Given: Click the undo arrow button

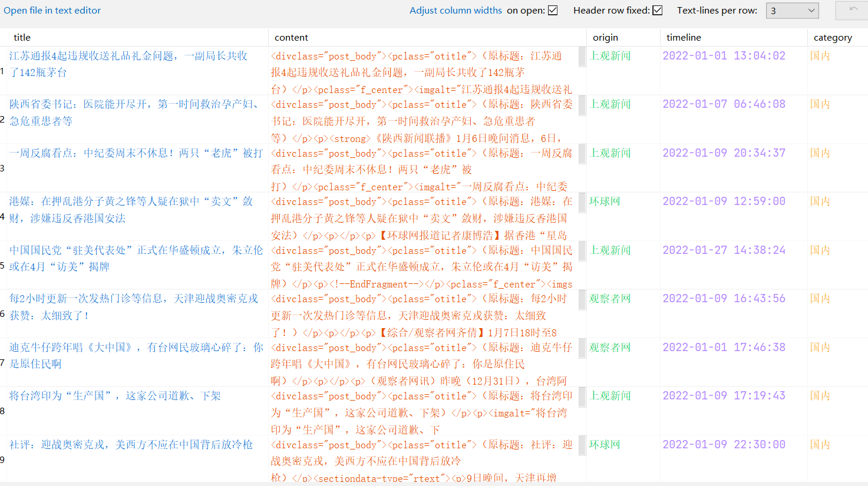Looking at the screenshot, I should (853, 10).
